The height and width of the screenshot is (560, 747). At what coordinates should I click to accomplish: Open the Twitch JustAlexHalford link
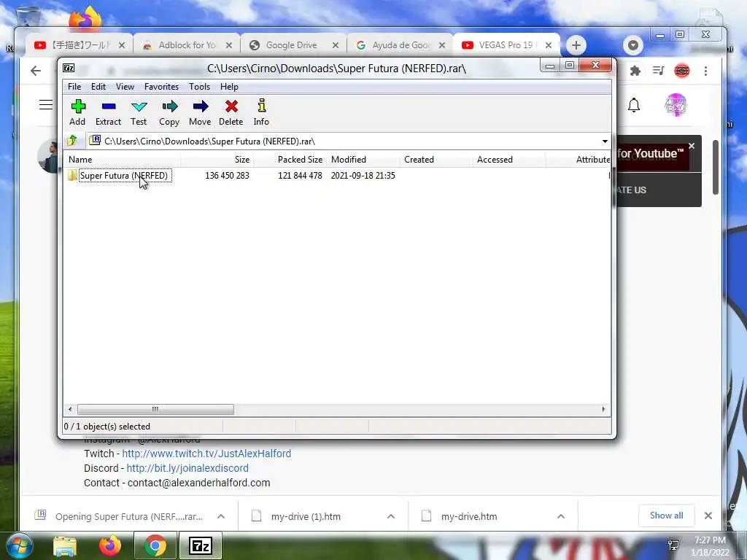pos(206,454)
